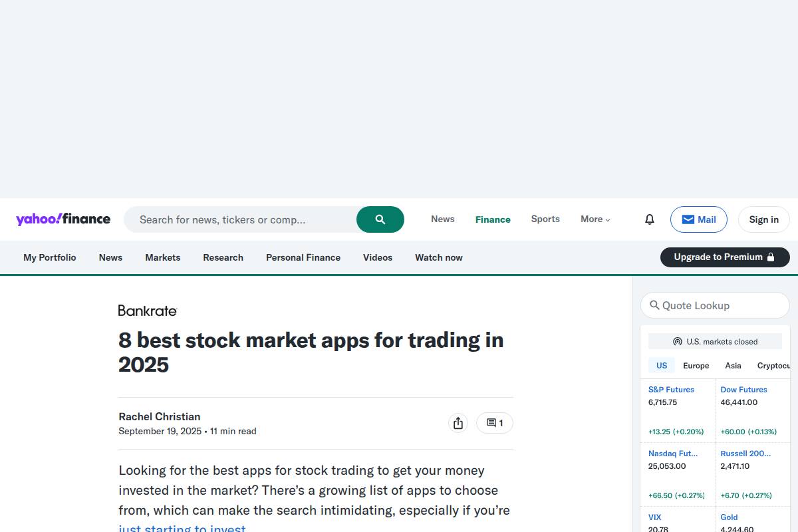Open Mail with the envelope button
Viewport: 798px width, 532px height.
tap(698, 219)
